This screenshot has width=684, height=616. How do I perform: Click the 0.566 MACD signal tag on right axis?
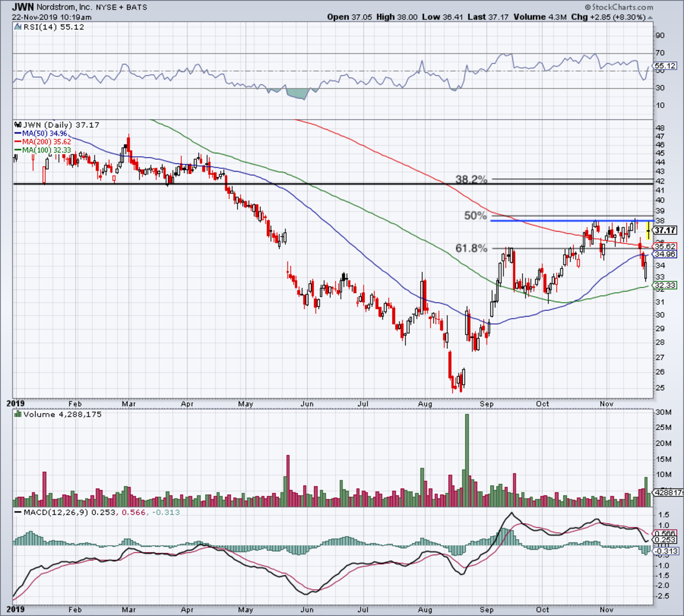click(x=665, y=534)
